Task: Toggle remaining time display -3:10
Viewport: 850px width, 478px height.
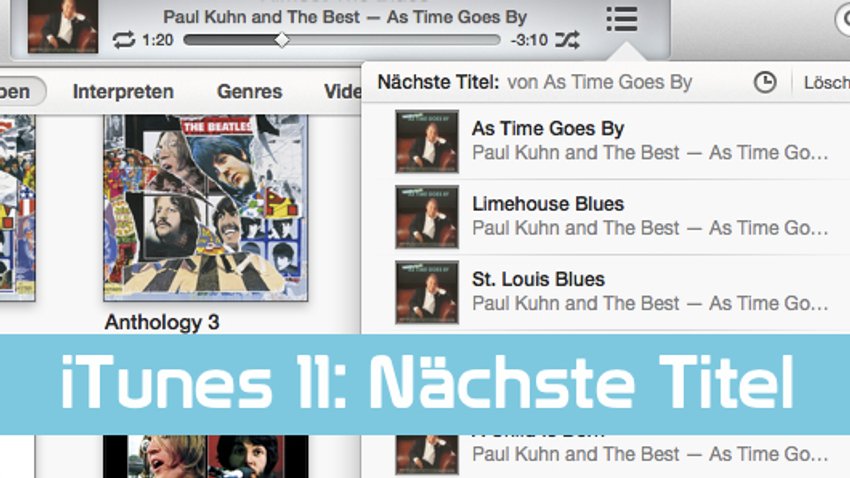Action: tap(529, 40)
